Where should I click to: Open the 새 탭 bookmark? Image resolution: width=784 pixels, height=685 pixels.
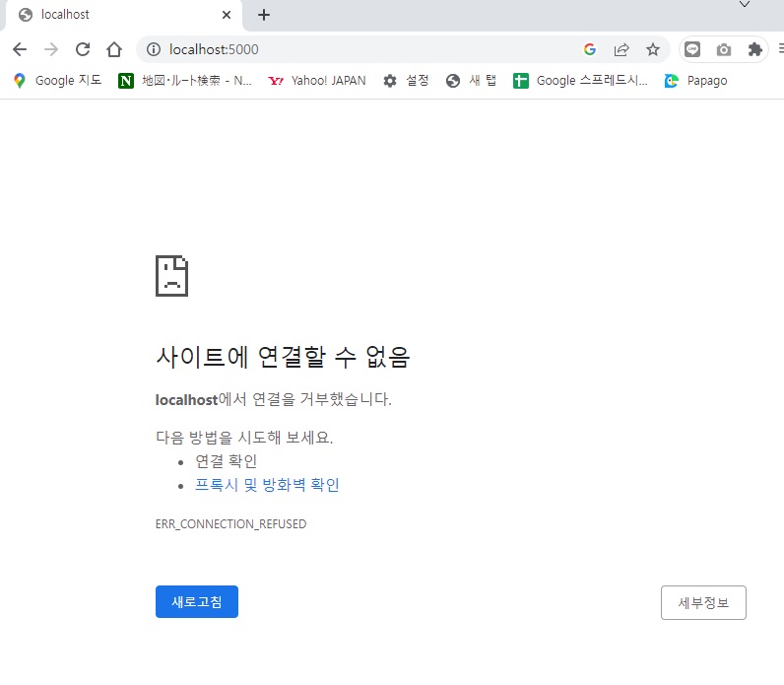pos(471,81)
